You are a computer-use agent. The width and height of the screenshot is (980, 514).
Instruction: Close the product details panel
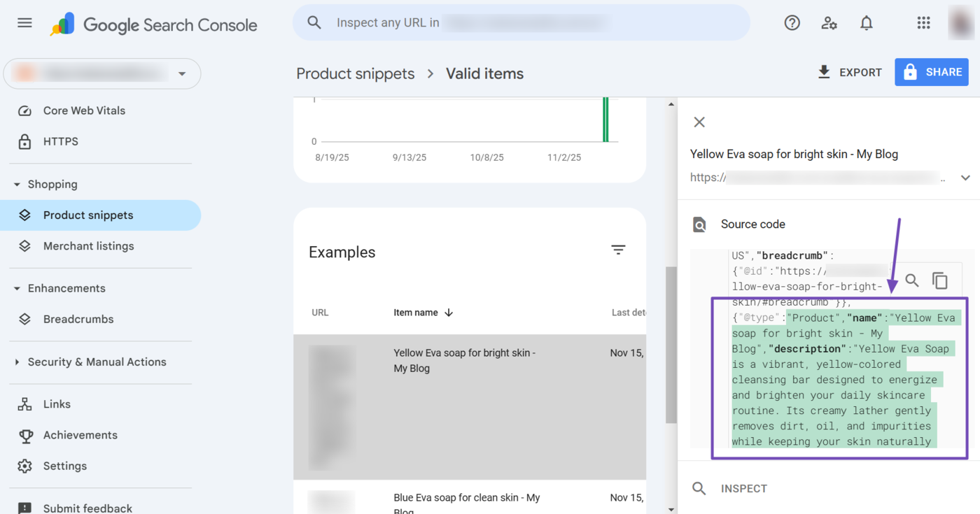click(x=699, y=122)
